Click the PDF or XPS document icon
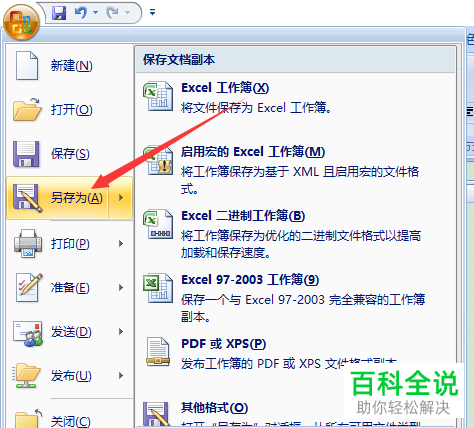 [x=158, y=352]
